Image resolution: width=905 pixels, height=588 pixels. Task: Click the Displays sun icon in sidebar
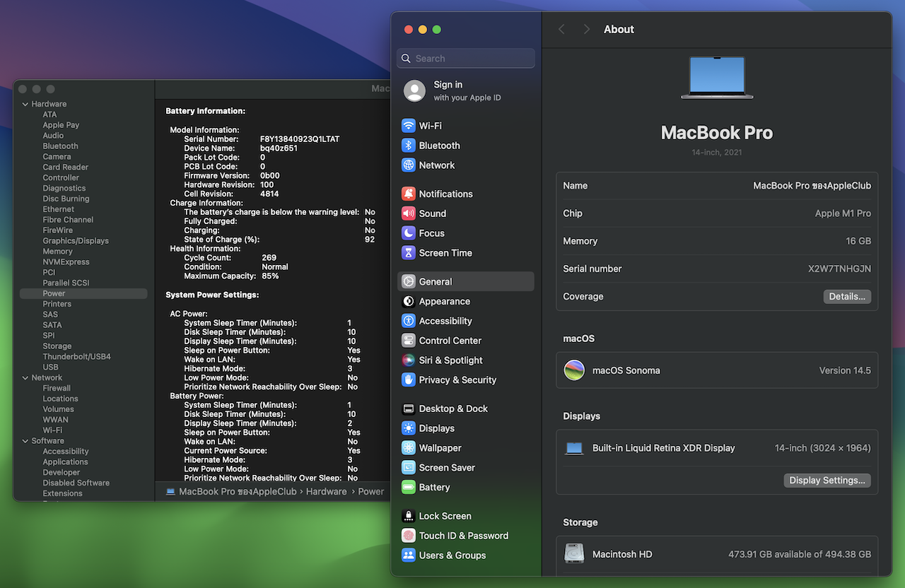[x=409, y=428]
